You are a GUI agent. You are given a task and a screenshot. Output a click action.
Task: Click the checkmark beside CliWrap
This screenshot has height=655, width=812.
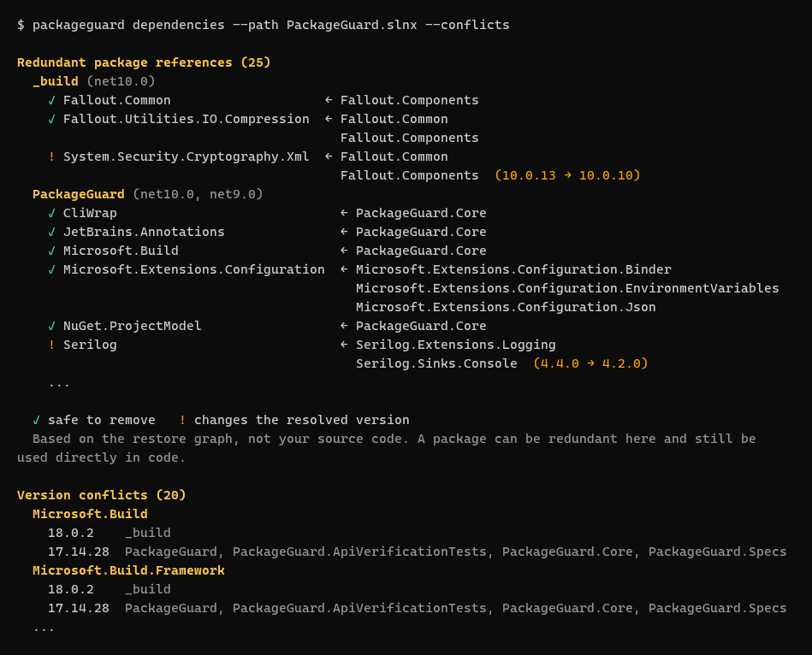tap(52, 213)
